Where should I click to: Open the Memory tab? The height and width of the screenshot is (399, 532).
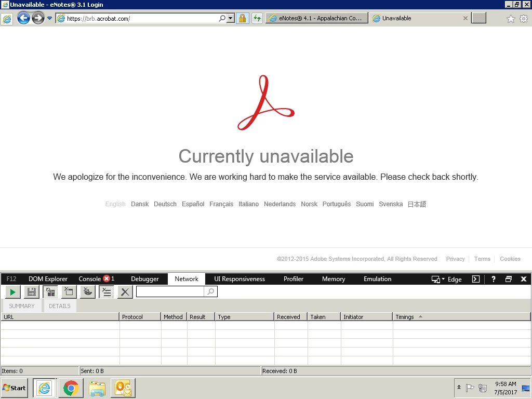(334, 279)
